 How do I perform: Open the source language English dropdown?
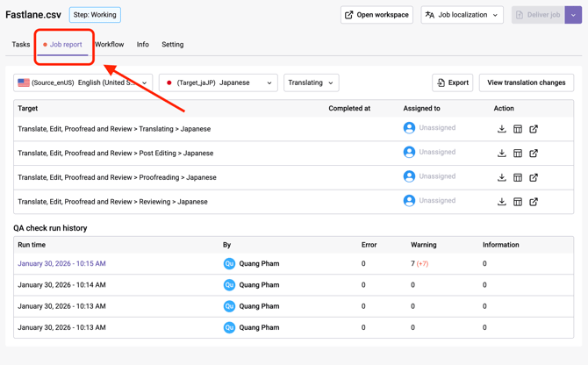[83, 82]
